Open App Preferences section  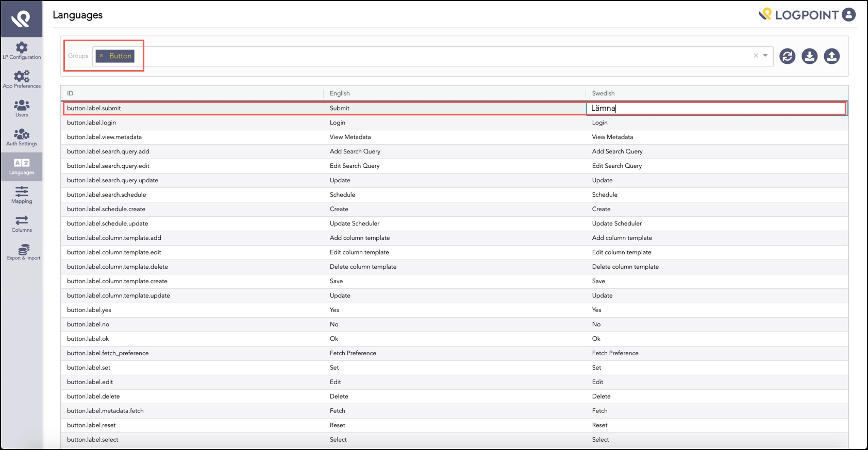(x=22, y=80)
